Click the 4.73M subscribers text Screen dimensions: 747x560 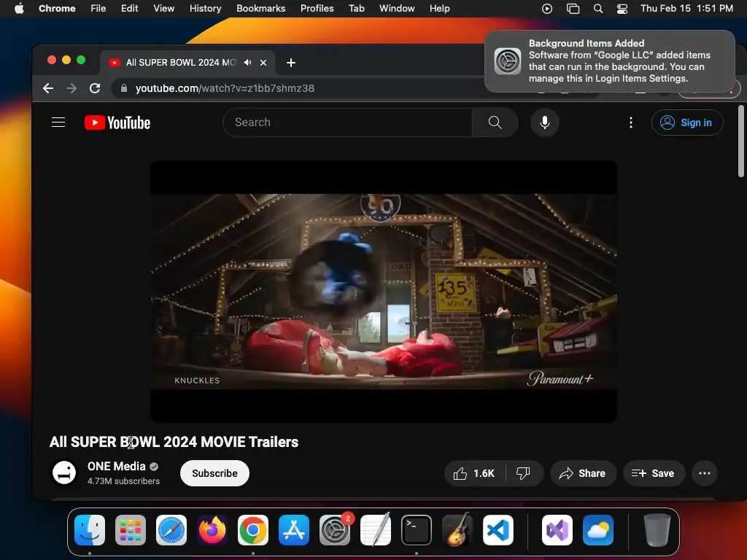(x=123, y=481)
